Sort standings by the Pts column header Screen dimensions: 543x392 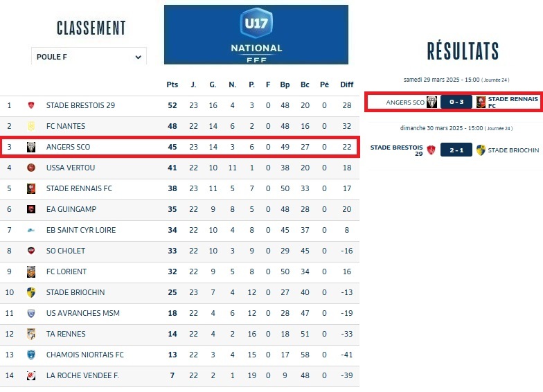pos(172,84)
